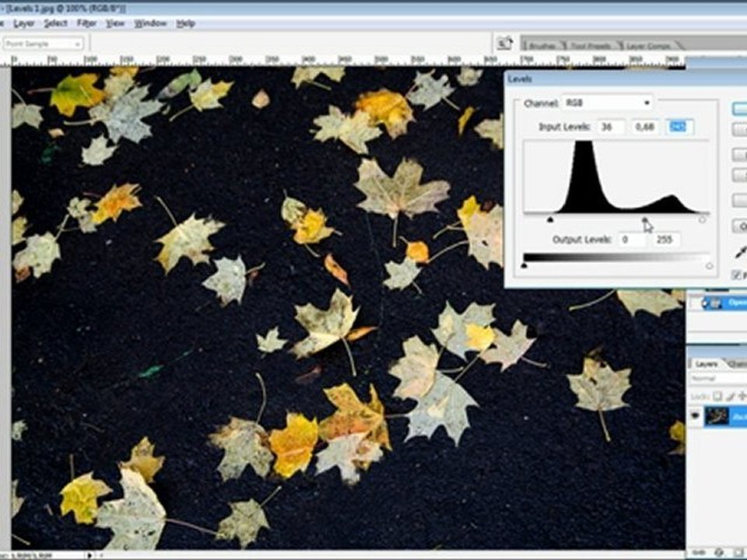Screen dimensions: 747x560
Task: Click the Levels dialog title bar
Action: (x=626, y=79)
